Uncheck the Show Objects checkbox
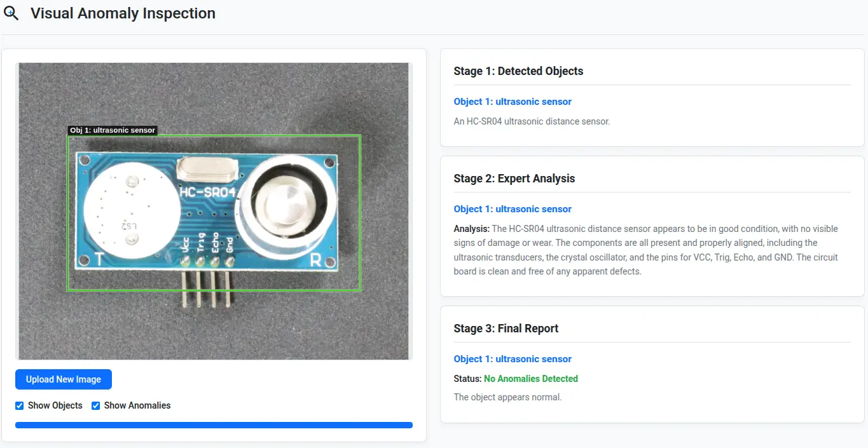The image size is (868, 448). pyautogui.click(x=20, y=405)
